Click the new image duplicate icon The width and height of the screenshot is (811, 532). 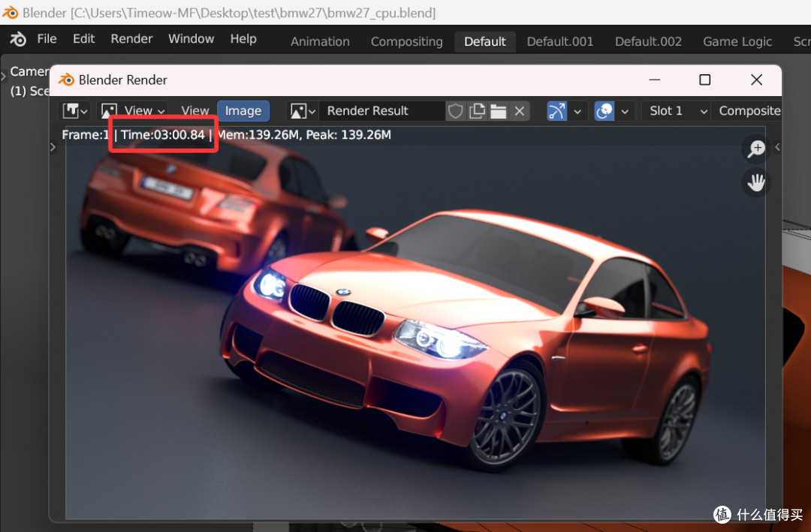click(477, 111)
